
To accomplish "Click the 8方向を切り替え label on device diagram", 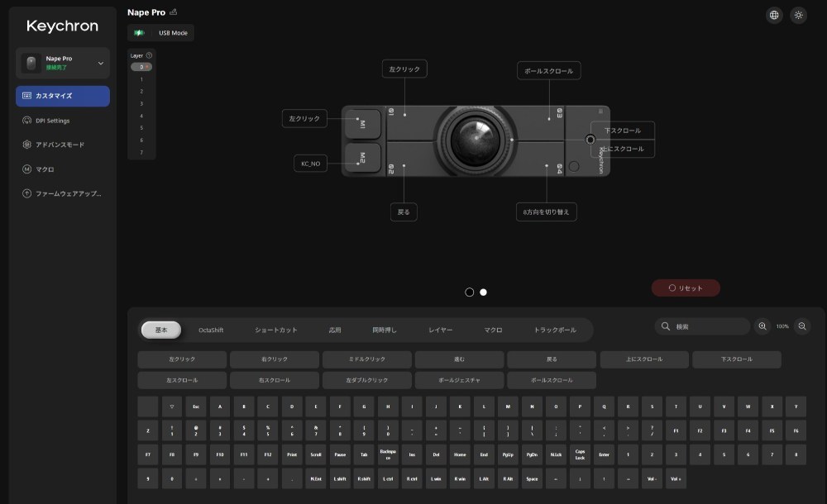I will [x=547, y=212].
